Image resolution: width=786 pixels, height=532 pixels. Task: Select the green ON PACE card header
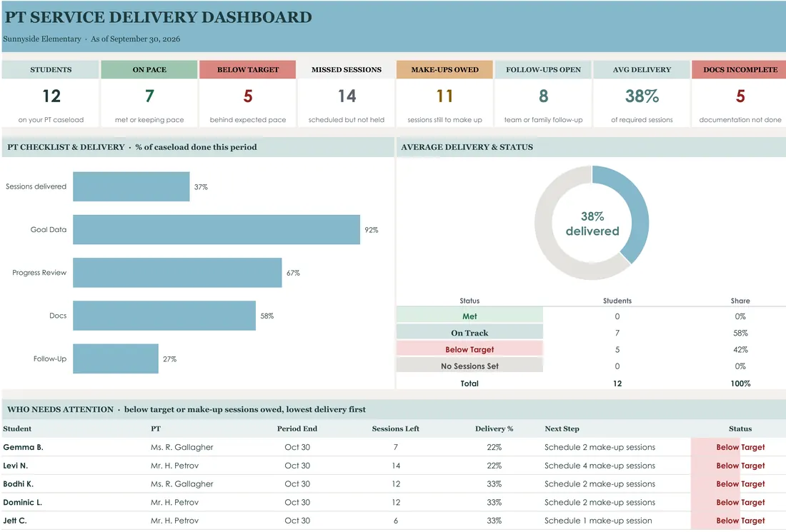(149, 70)
